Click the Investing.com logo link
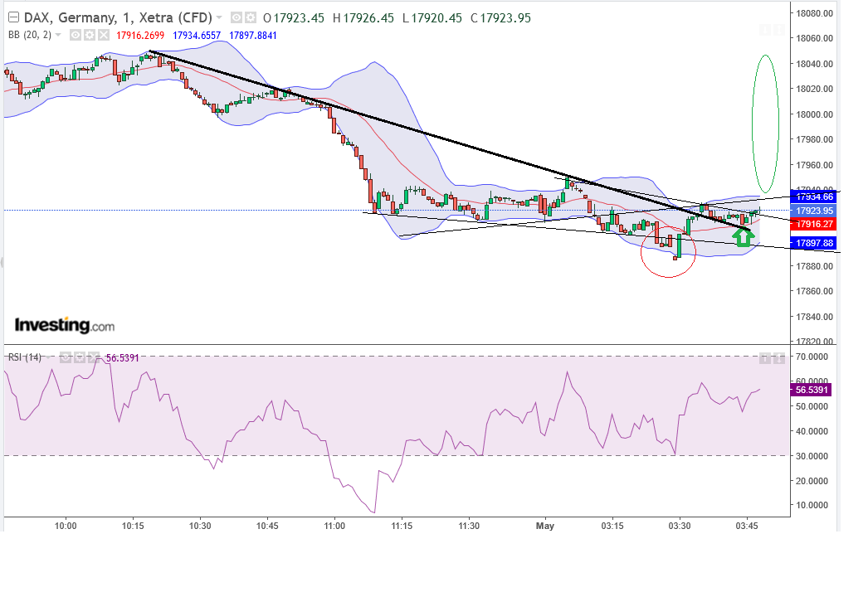This screenshot has width=868, height=597. [x=65, y=326]
